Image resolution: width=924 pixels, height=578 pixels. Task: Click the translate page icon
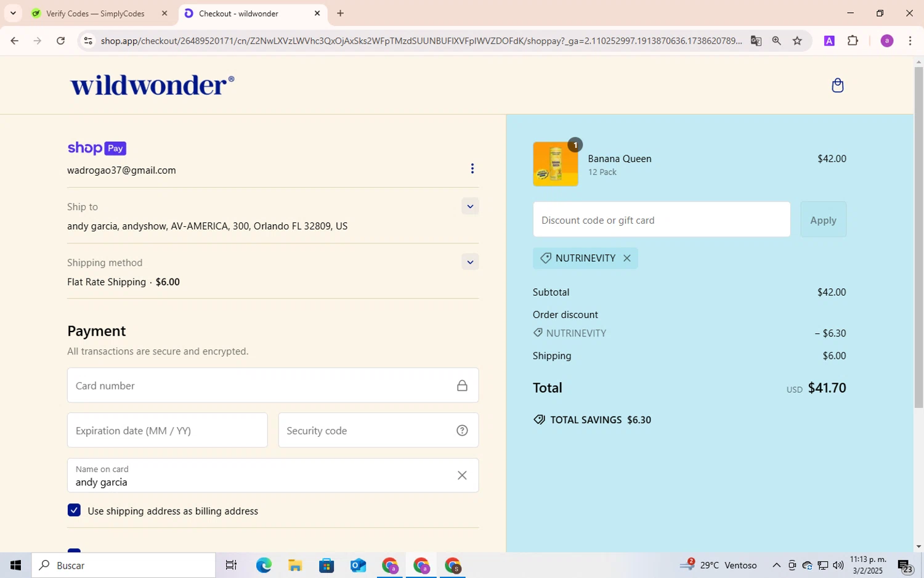pos(756,41)
